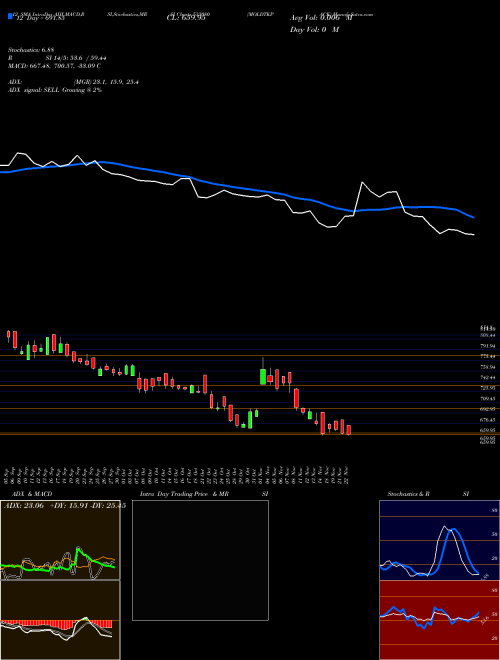Click the 'Day Vol: 0 M' label
Screen dimensions: 500x660
(314, 29)
